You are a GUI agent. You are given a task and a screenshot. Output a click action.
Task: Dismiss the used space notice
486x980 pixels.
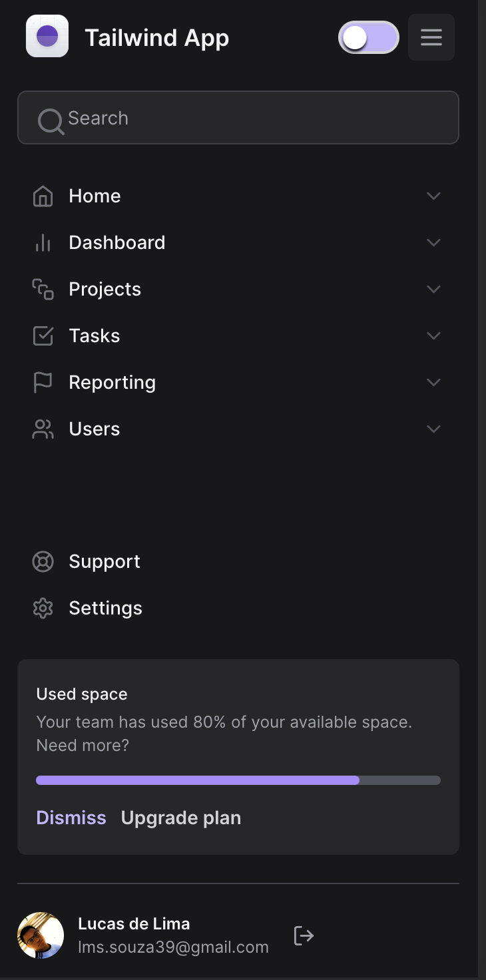click(x=71, y=818)
